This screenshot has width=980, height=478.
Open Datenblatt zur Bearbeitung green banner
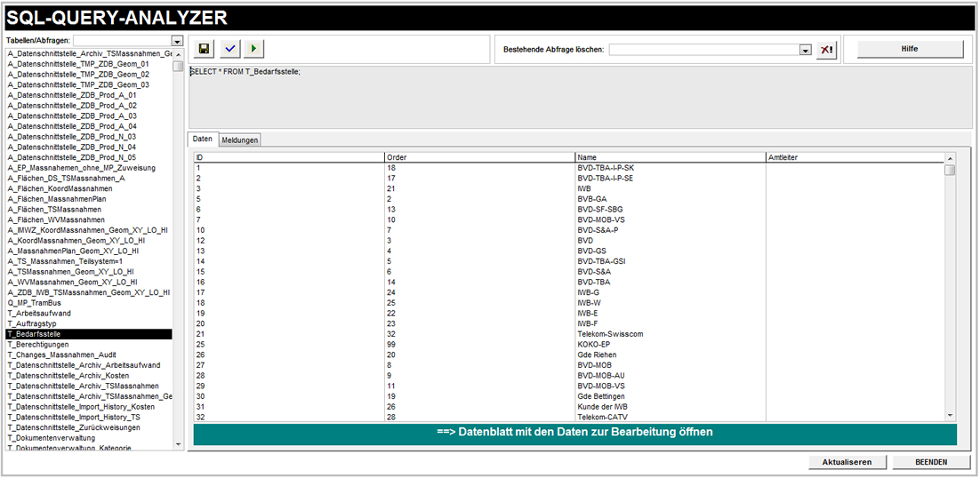[x=574, y=433]
